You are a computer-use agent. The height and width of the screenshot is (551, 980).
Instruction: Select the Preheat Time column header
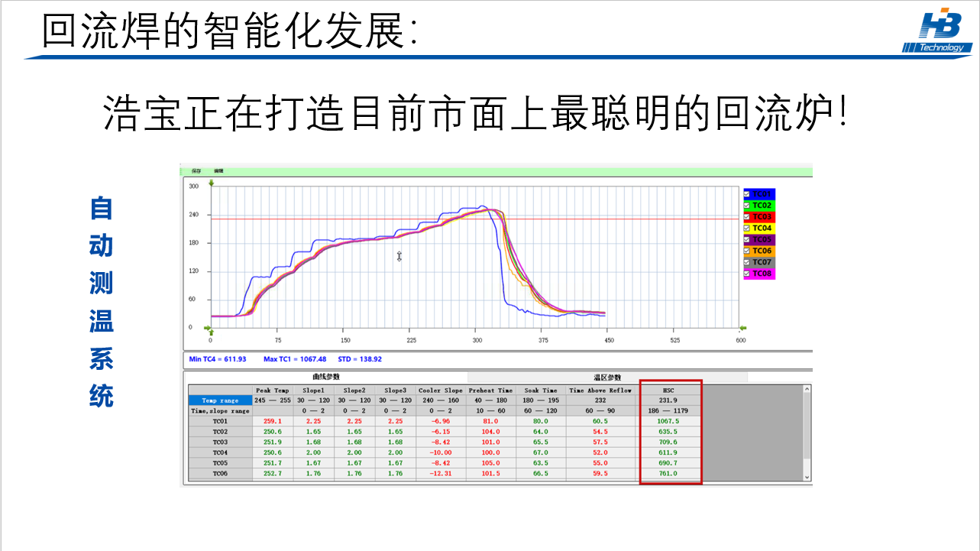click(490, 391)
